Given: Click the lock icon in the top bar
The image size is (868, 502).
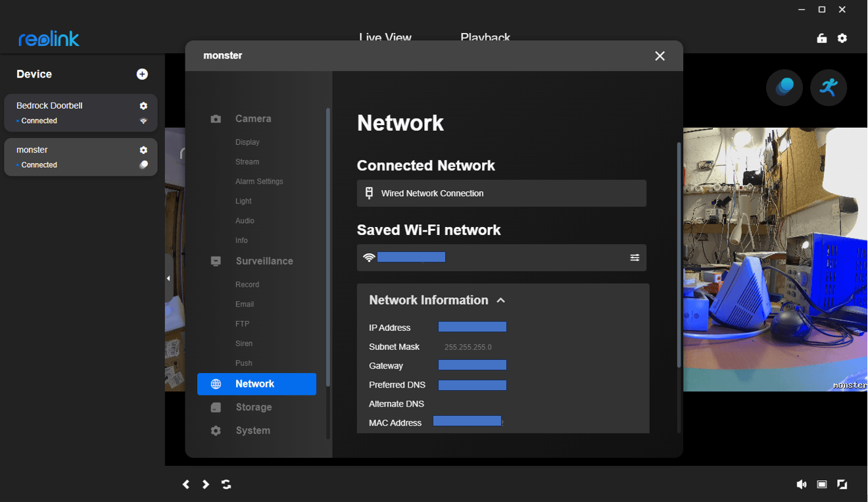Looking at the screenshot, I should click(x=821, y=38).
